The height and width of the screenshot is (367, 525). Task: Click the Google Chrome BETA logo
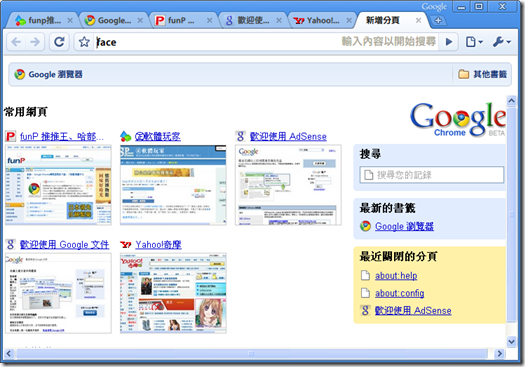coord(458,120)
